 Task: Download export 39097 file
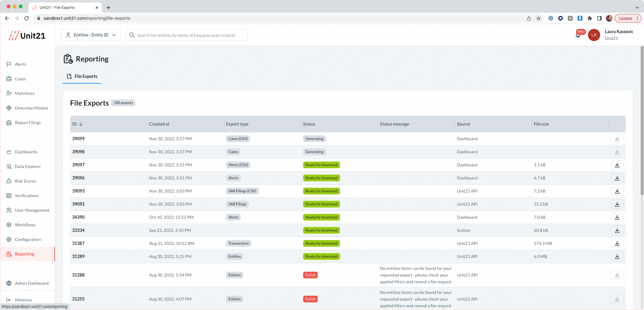(617, 165)
